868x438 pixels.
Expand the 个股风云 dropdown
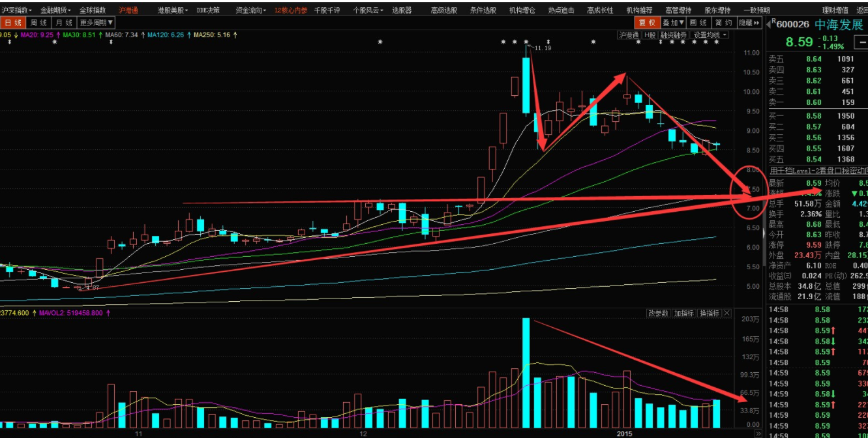(368, 10)
